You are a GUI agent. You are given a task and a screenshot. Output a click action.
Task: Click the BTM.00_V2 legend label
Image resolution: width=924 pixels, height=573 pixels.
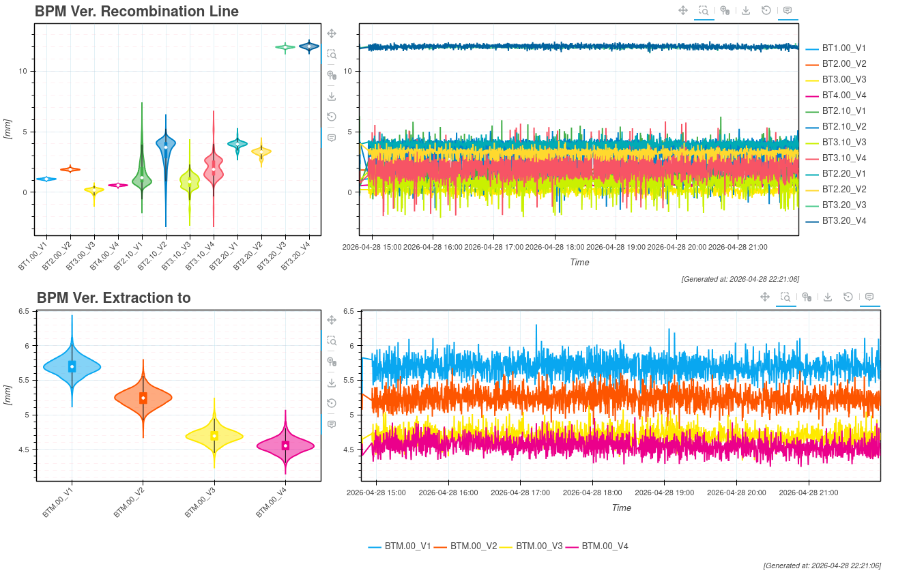click(x=473, y=546)
